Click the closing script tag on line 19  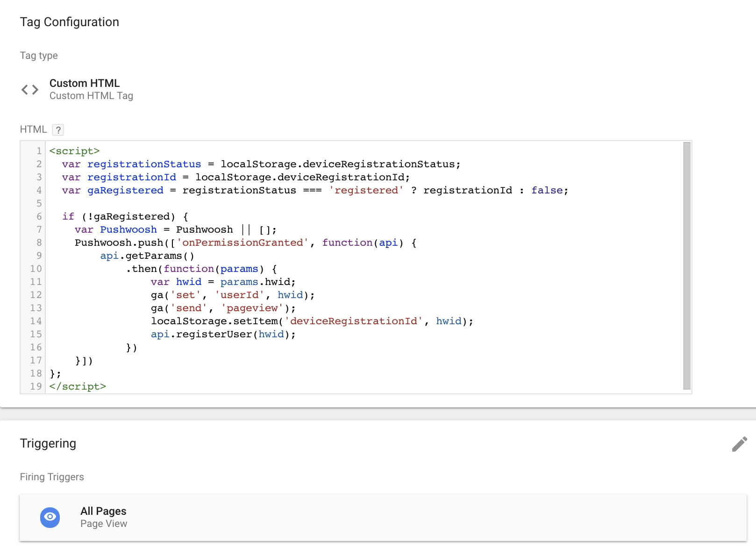pos(78,386)
